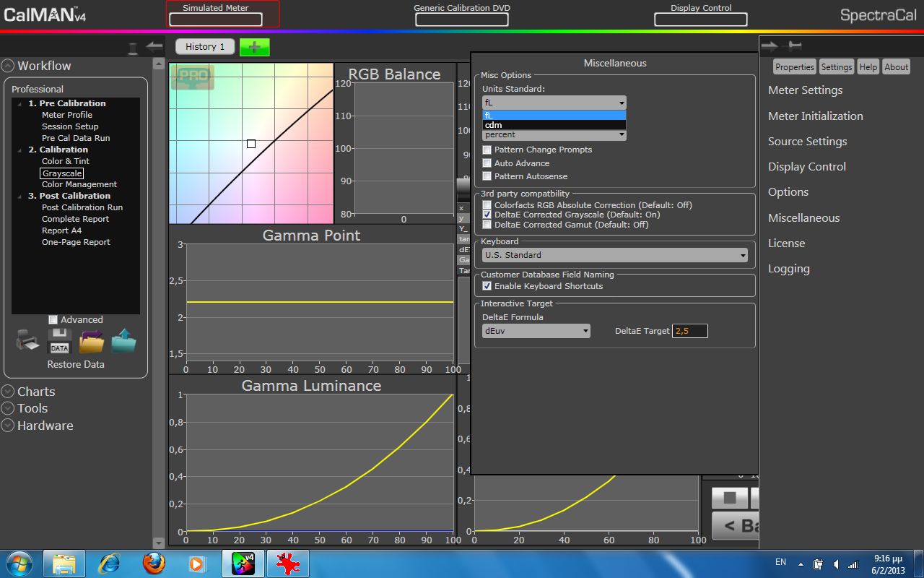The image size is (924, 578).
Task: Click the printer icon in Workflow panel
Action: point(27,341)
